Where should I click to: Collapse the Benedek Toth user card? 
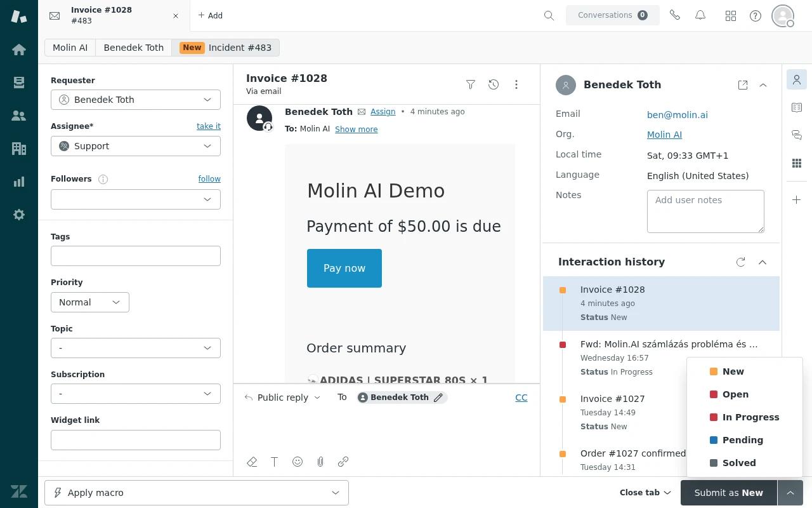[x=763, y=85]
